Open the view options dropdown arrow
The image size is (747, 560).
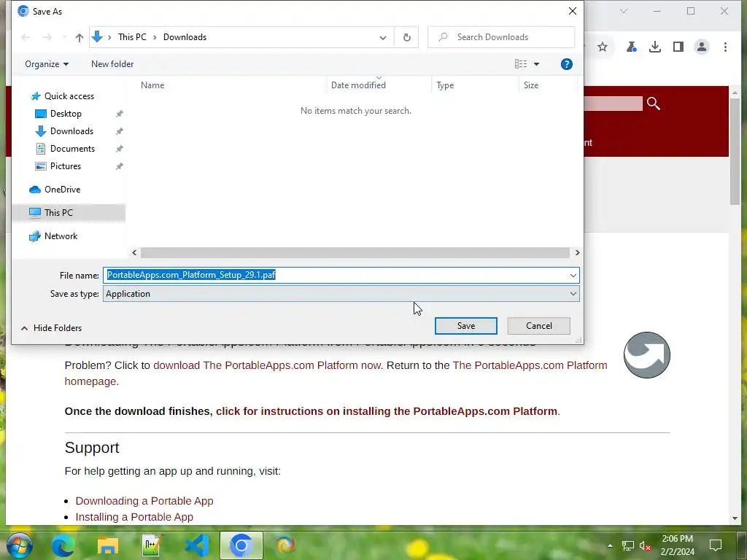(x=536, y=64)
